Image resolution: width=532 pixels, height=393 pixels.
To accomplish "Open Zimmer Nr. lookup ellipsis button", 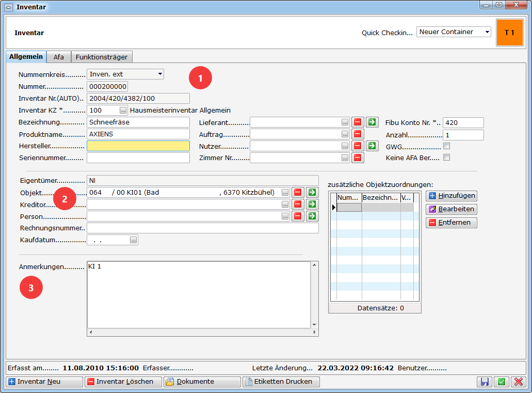I will (345, 158).
